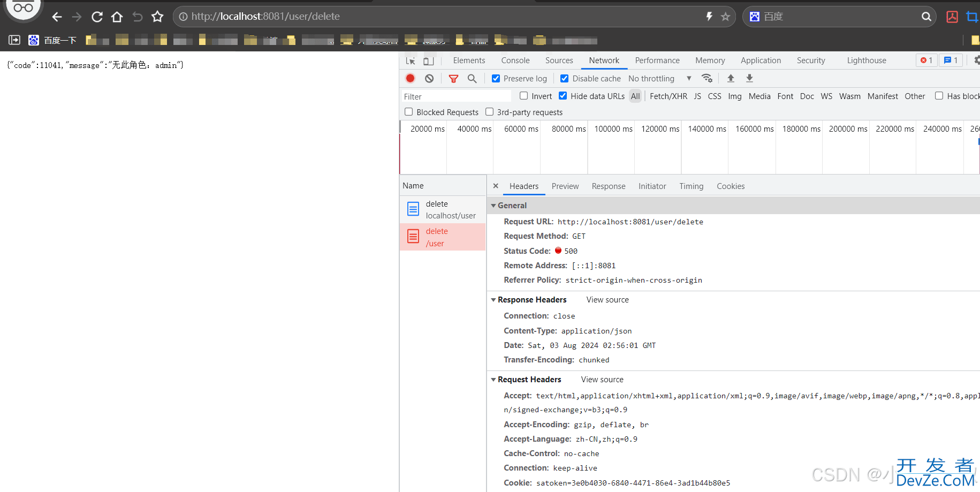
Task: Enable the Invert filter checkbox
Action: point(523,96)
